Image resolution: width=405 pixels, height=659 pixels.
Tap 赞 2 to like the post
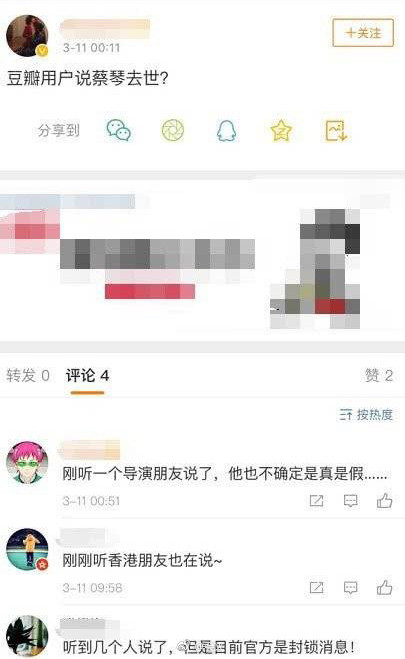pos(379,375)
